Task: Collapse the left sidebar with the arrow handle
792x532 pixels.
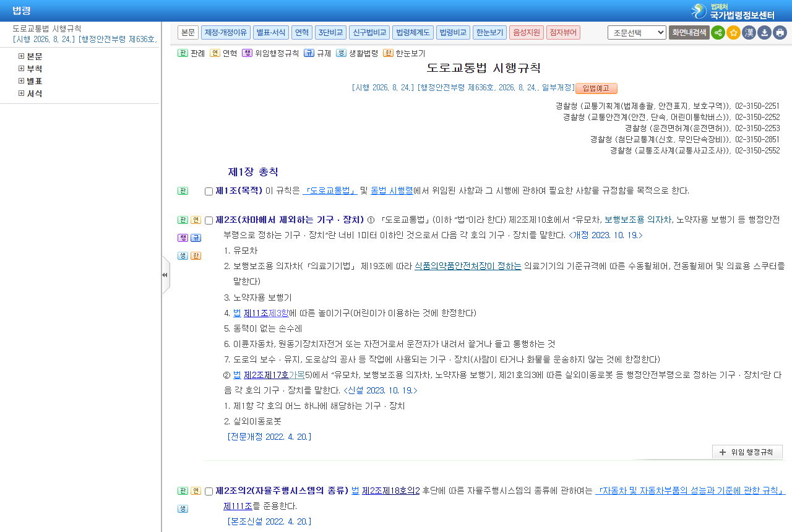Action: coord(165,275)
